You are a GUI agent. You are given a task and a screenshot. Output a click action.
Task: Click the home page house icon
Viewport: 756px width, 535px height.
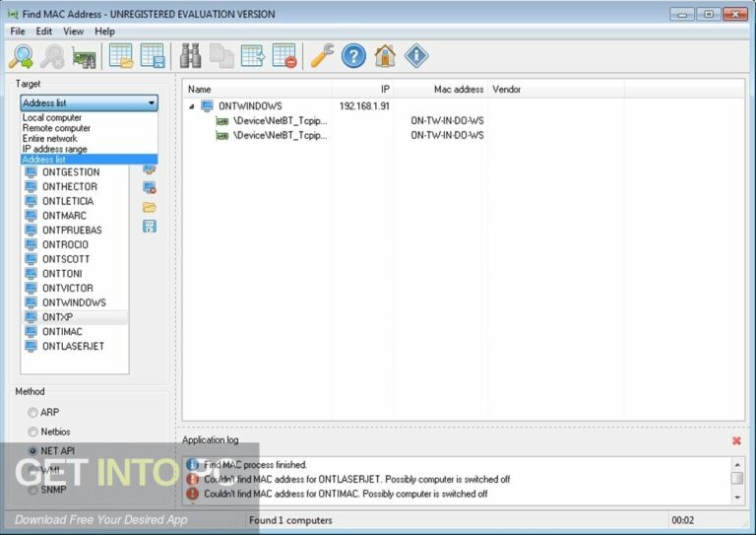tap(385, 56)
